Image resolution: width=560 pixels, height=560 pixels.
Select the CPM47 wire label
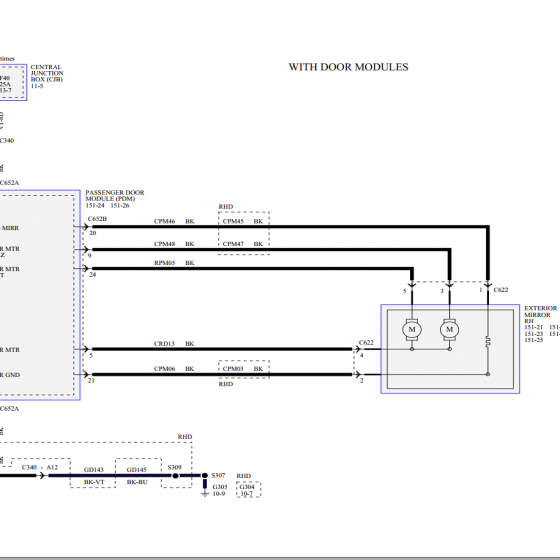233,244
